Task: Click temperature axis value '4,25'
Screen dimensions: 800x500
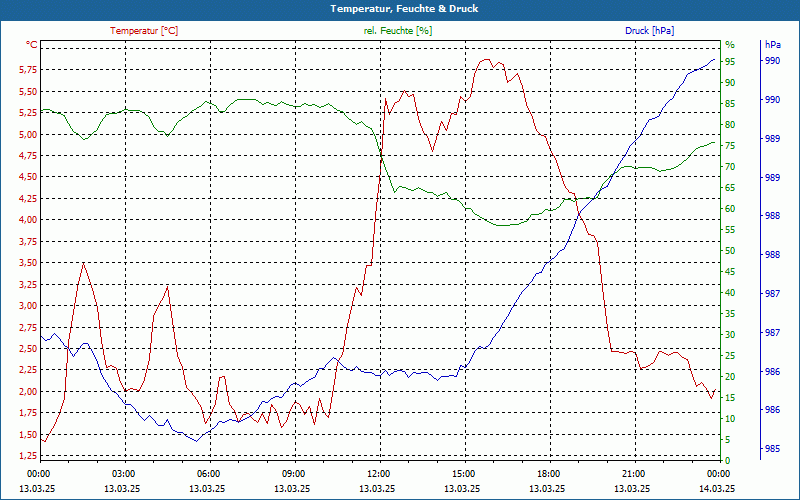Action: 28,199
